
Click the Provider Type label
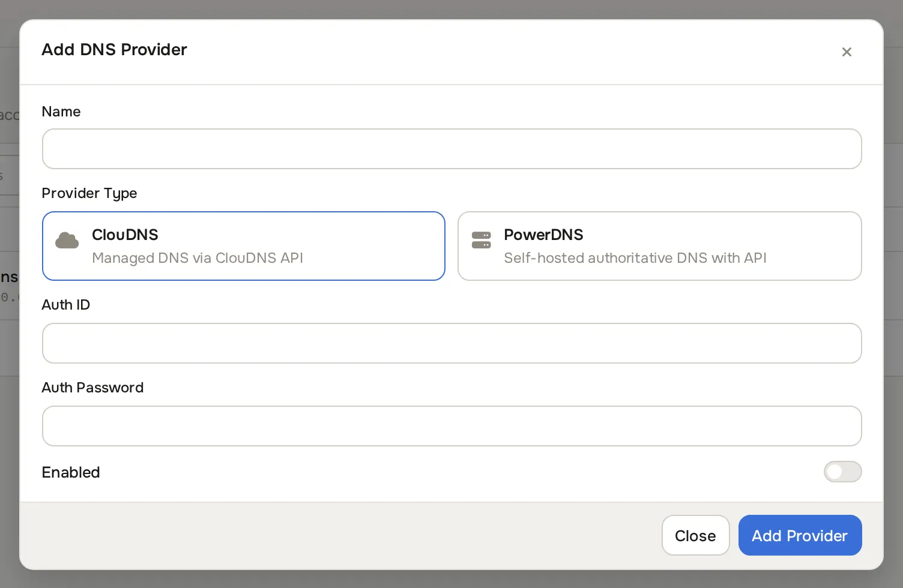coord(89,193)
